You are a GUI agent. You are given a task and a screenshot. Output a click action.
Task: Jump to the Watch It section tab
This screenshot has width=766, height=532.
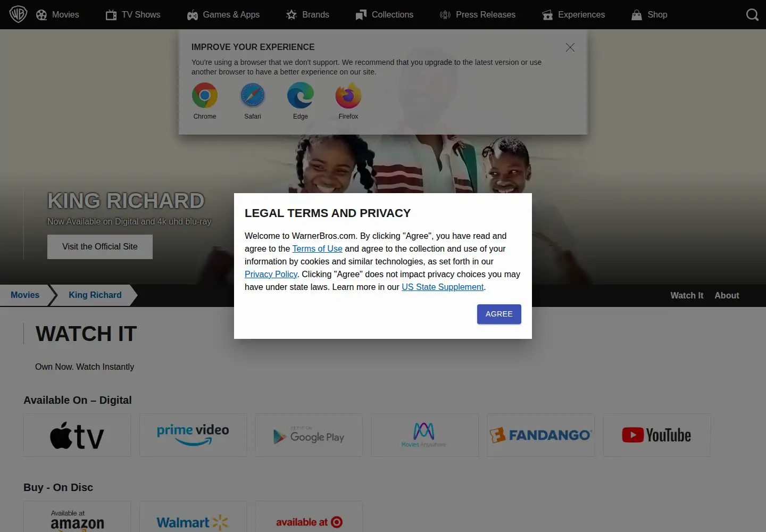(687, 295)
